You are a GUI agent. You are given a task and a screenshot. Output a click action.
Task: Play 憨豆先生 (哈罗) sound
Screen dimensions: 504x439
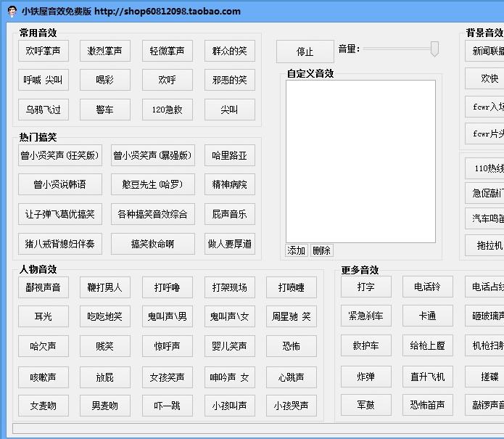click(x=153, y=184)
